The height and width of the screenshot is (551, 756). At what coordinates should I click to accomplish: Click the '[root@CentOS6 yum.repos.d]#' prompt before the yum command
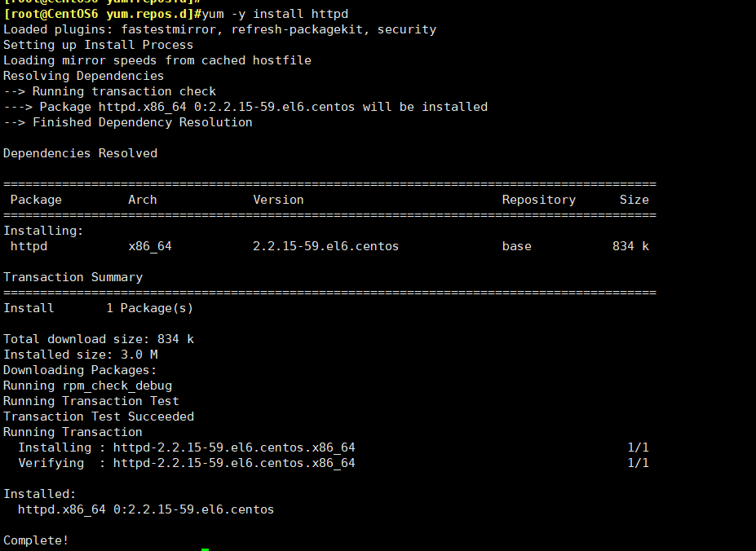coord(102,14)
